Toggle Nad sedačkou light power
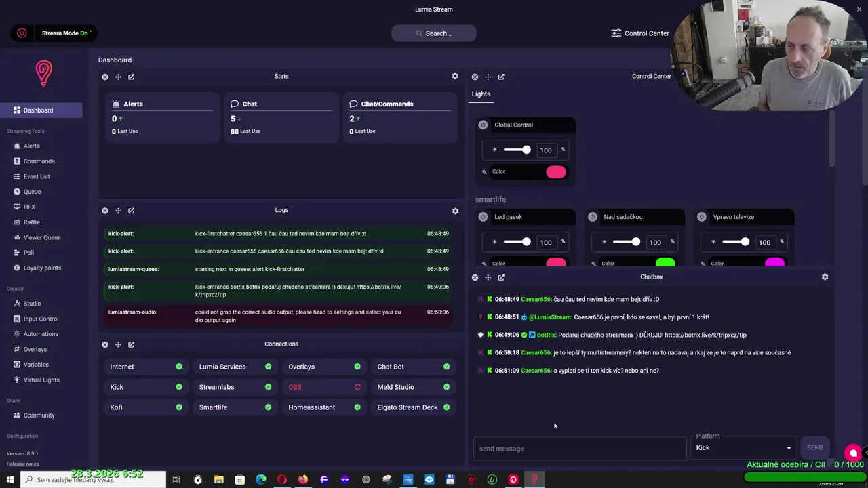 (x=592, y=217)
